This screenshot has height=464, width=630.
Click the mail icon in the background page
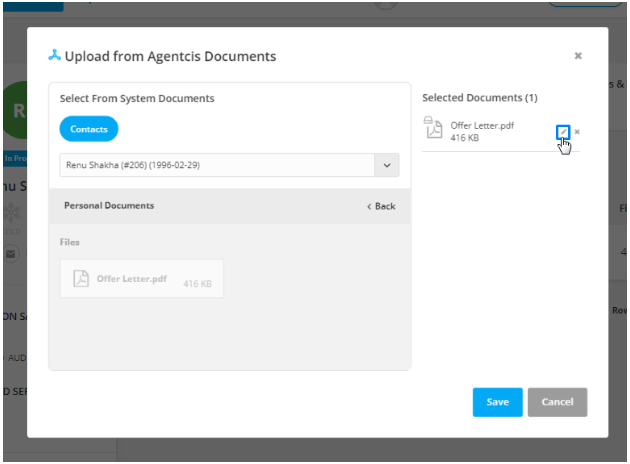[11, 254]
